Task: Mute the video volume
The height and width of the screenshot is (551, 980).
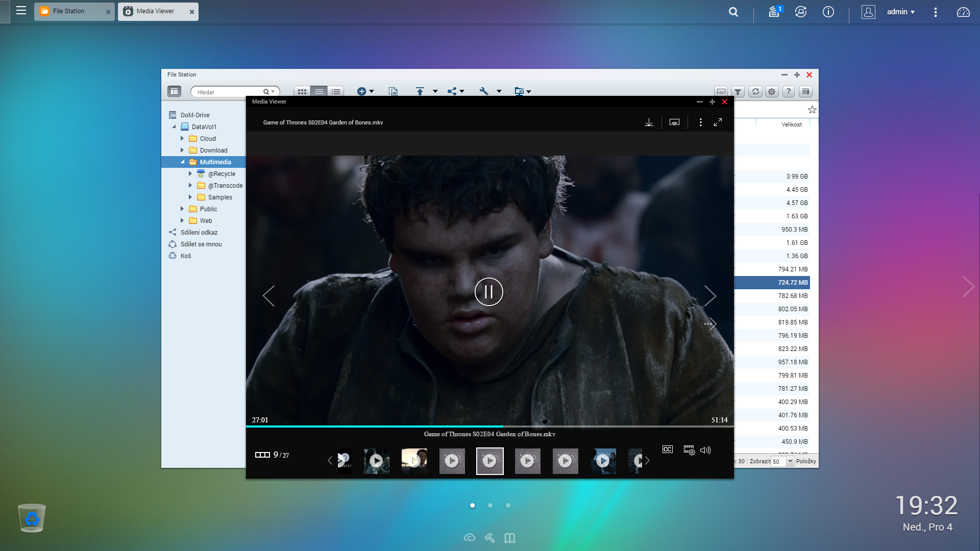Action: (x=705, y=450)
